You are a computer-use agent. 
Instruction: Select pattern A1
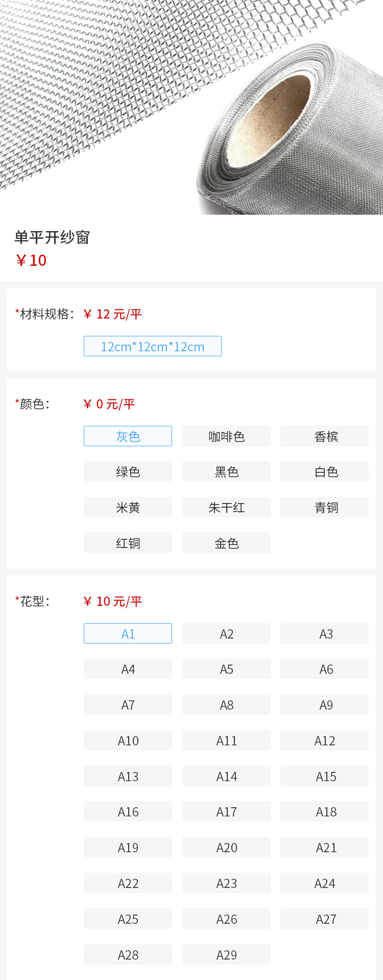(128, 633)
